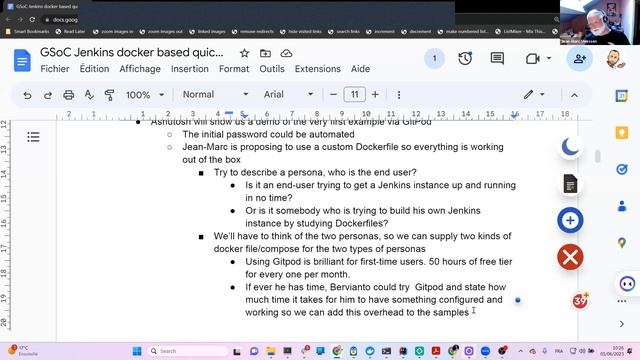Click the taskbar Search box
The image size is (640, 360).
click(x=188, y=351)
